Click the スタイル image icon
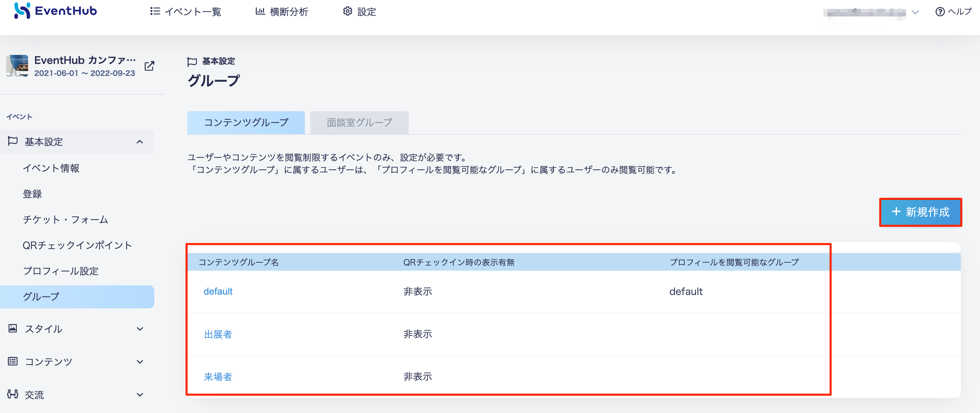The image size is (980, 413). pos(13,328)
